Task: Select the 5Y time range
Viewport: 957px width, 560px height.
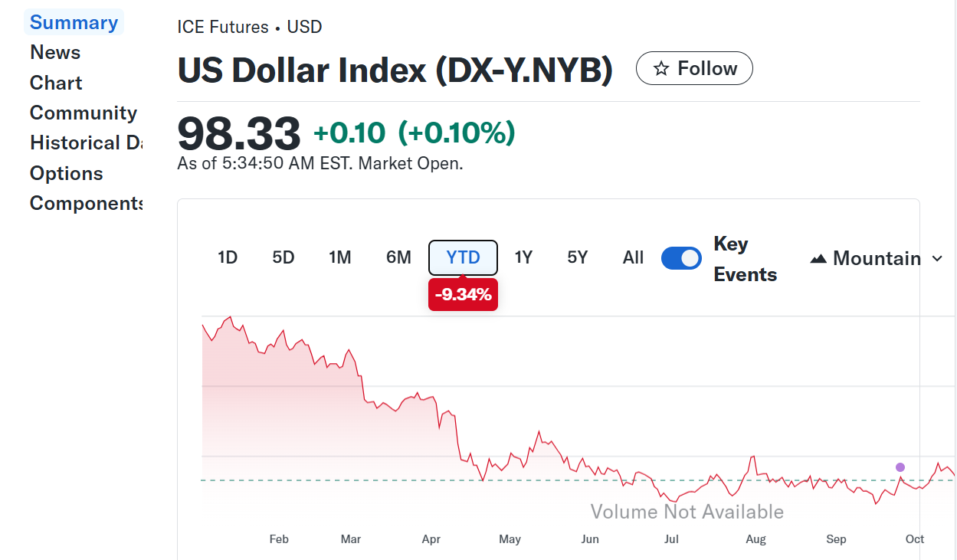Action: click(x=578, y=257)
